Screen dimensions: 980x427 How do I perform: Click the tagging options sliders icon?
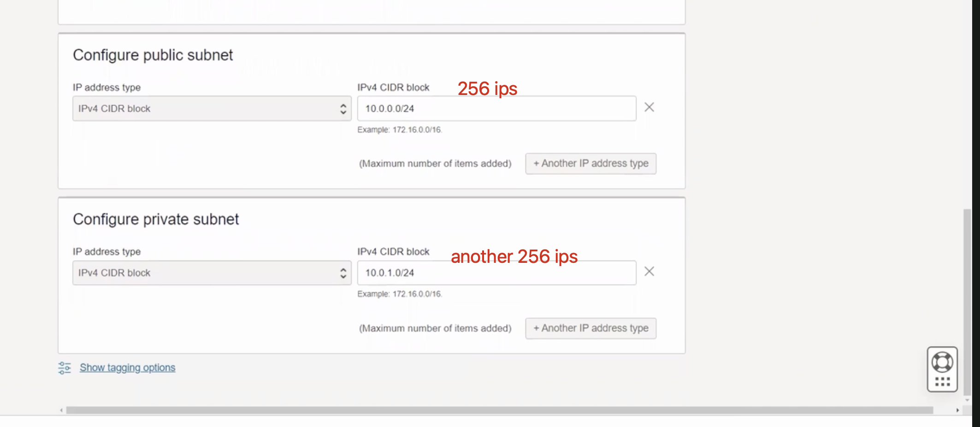coord(65,368)
